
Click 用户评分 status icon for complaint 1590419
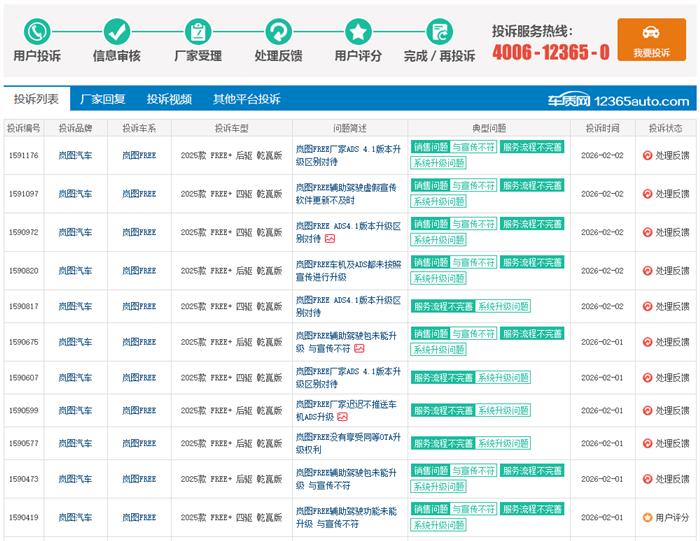coord(647,517)
